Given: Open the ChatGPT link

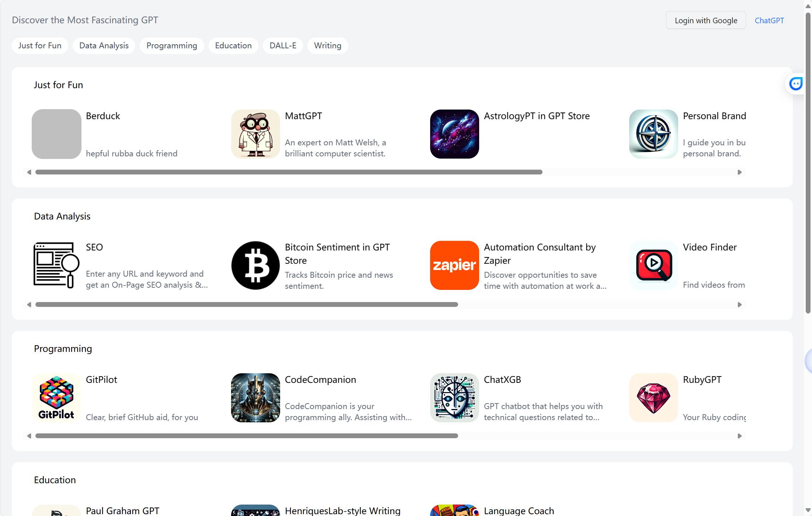Looking at the screenshot, I should pyautogui.click(x=769, y=20).
